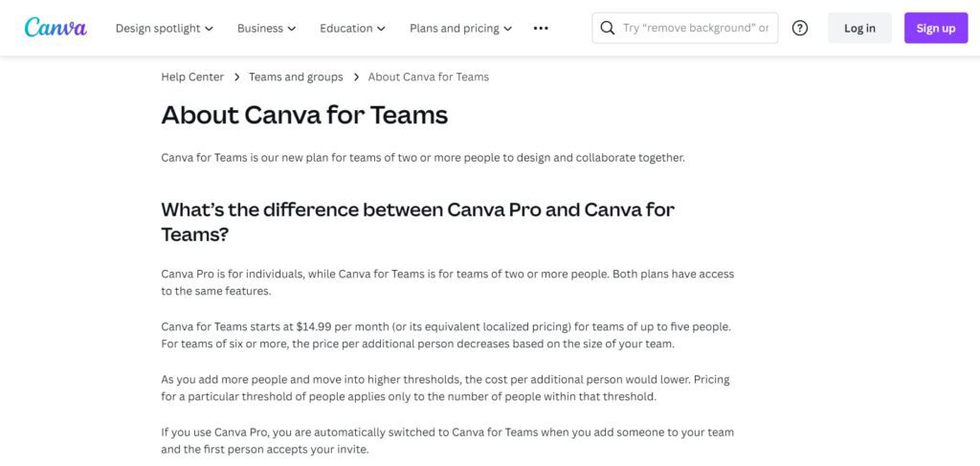Open the Business menu
The width and height of the screenshot is (980, 466).
tap(267, 28)
